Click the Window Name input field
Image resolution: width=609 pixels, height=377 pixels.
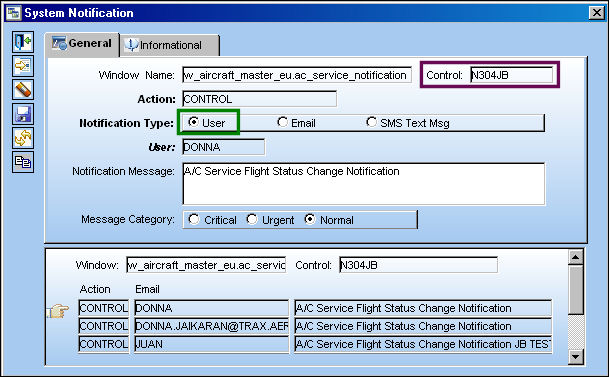click(297, 75)
